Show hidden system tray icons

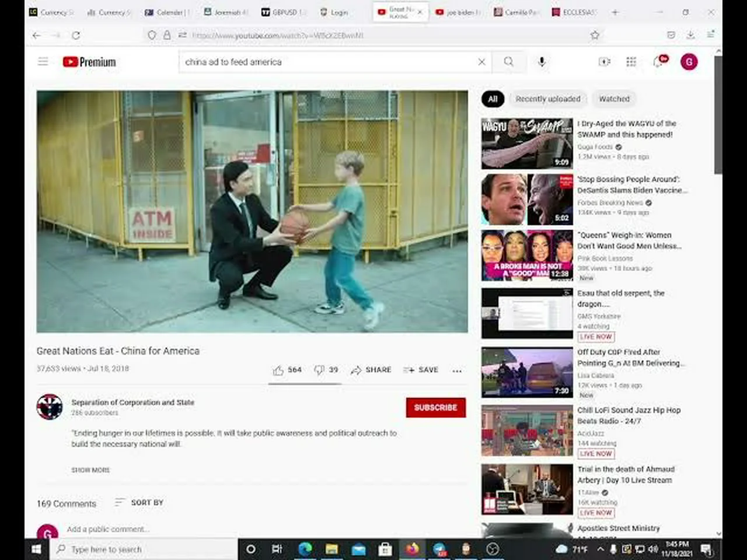coord(600,549)
